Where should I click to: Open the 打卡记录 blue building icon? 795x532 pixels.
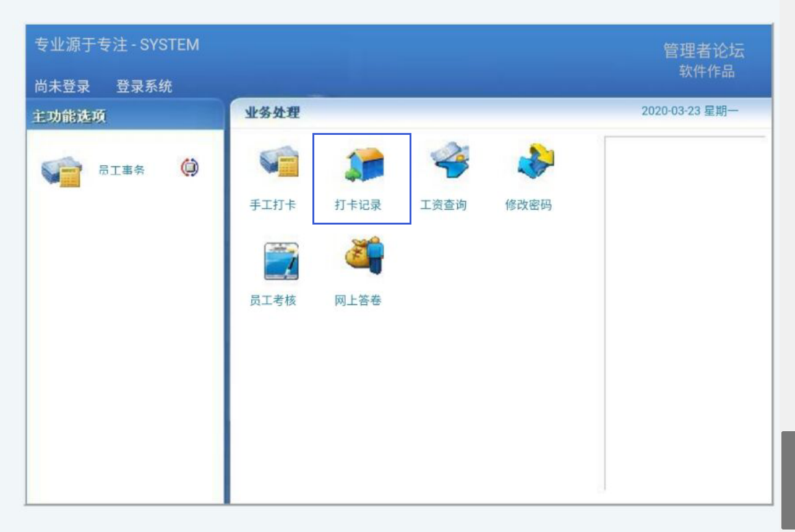point(363,166)
